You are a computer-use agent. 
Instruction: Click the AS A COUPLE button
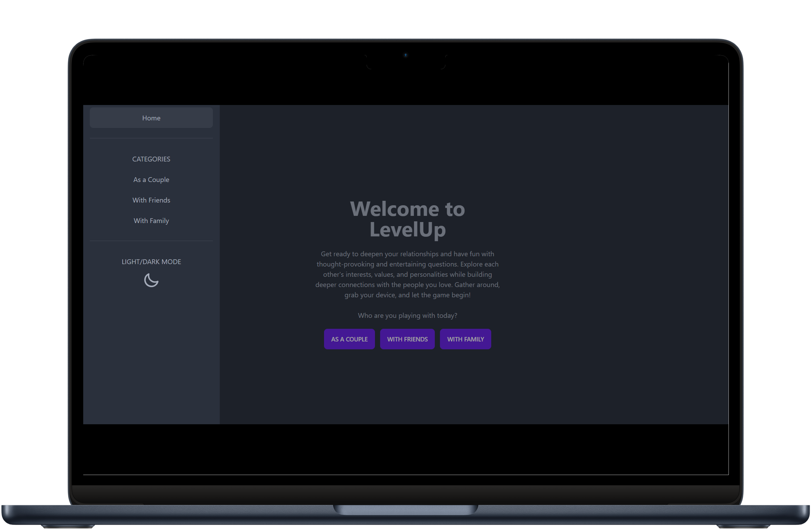click(x=349, y=339)
